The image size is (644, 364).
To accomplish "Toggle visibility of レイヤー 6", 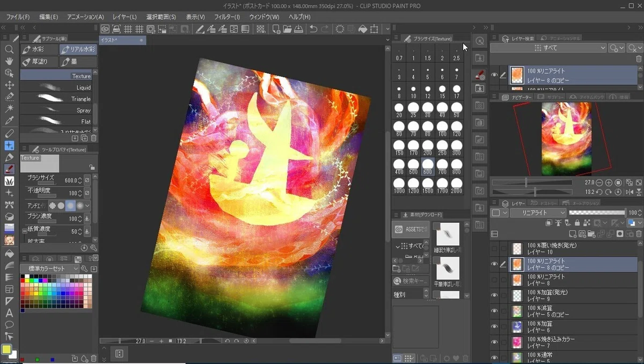I will (494, 326).
